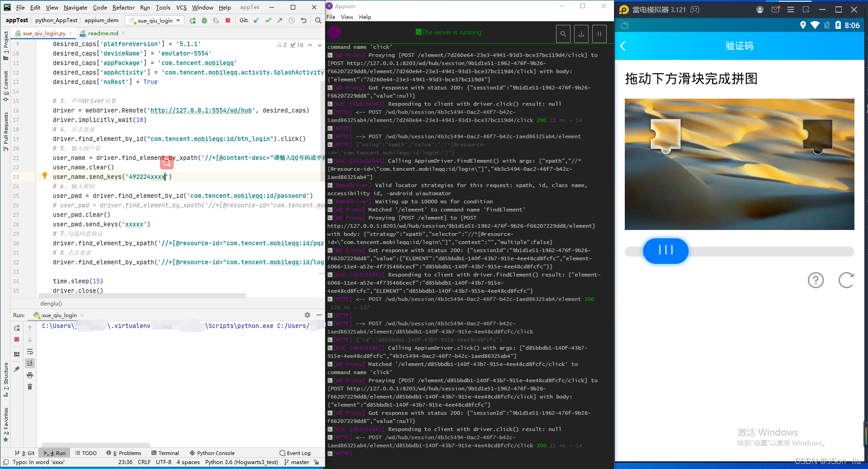Toggle scroll to end in Run console
Viewport: 868px width, 469px height.
click(30, 363)
